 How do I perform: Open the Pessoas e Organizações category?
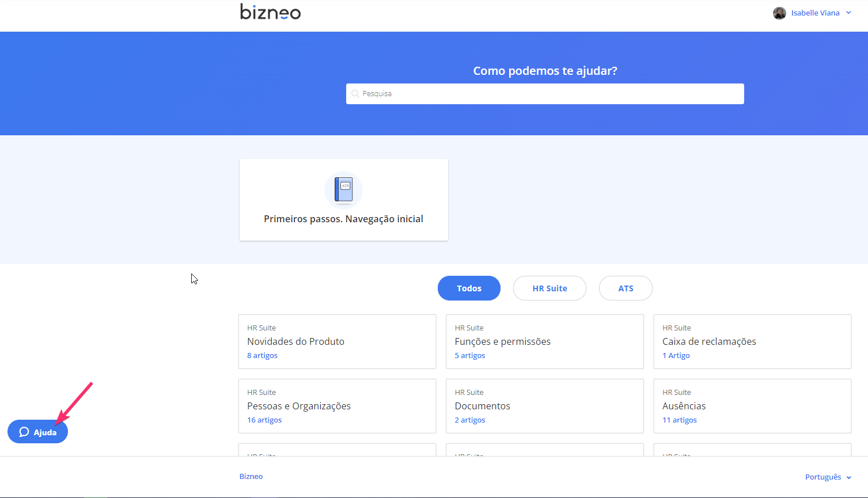point(299,406)
